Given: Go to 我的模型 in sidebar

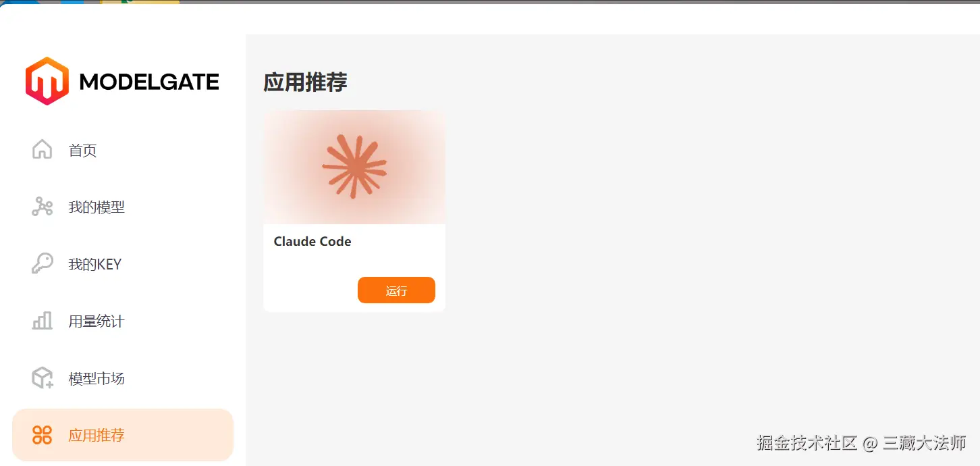Looking at the screenshot, I should 97,207.
